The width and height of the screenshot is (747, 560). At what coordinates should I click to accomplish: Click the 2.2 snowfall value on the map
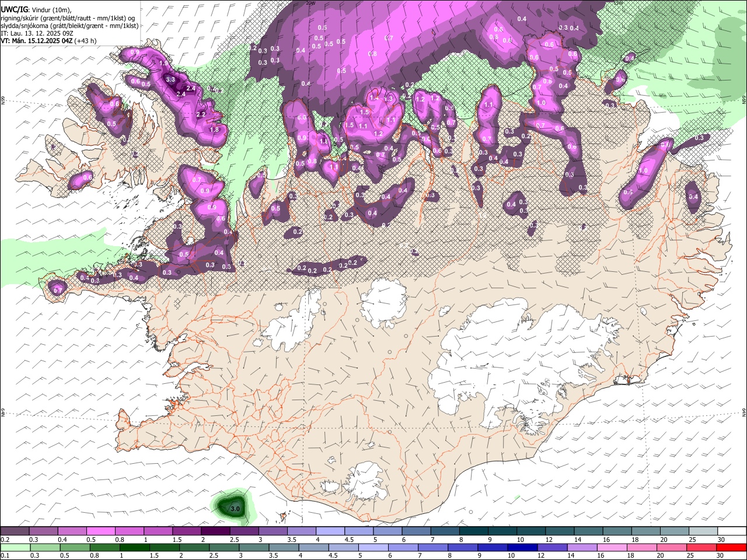tap(201, 114)
